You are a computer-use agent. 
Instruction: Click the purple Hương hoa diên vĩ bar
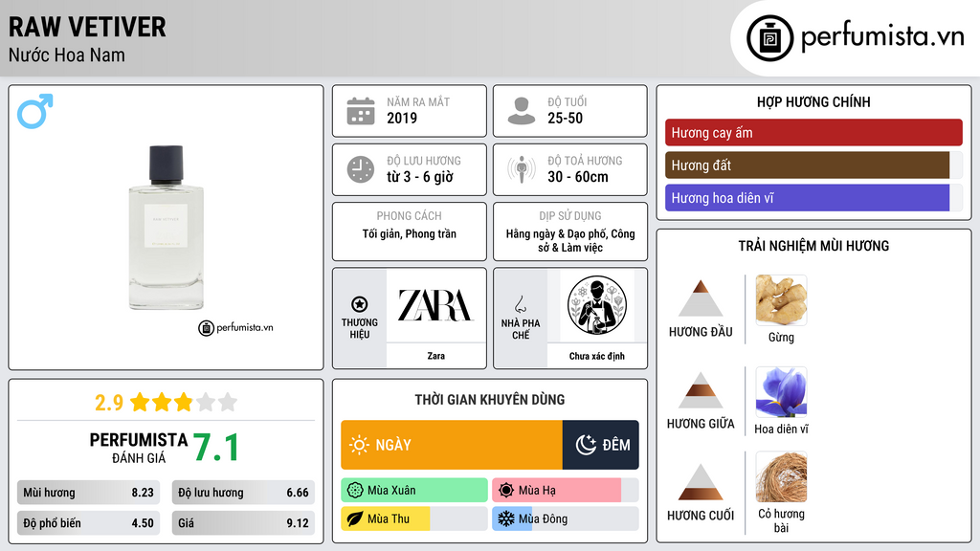click(x=808, y=197)
